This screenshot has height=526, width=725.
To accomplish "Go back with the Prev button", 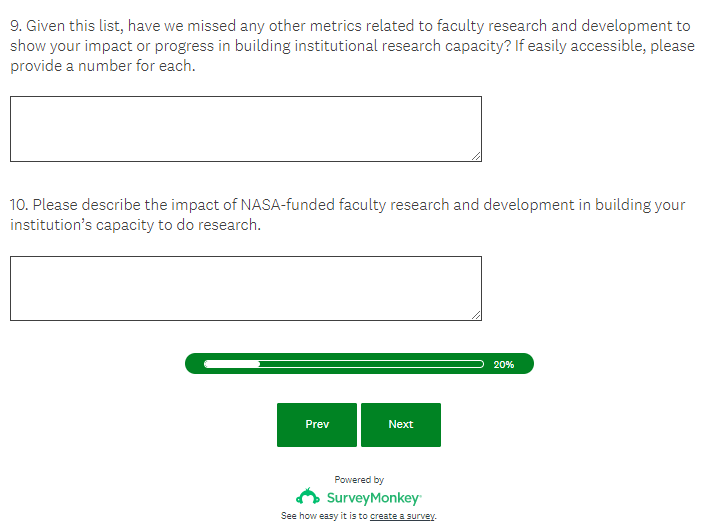I will [x=317, y=425].
